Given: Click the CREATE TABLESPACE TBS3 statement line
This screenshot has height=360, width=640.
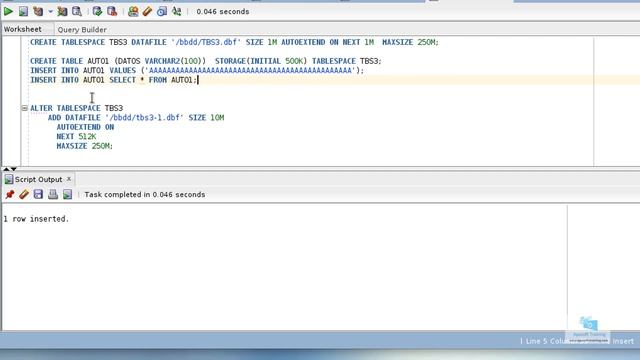Looking at the screenshot, I should [234, 42].
